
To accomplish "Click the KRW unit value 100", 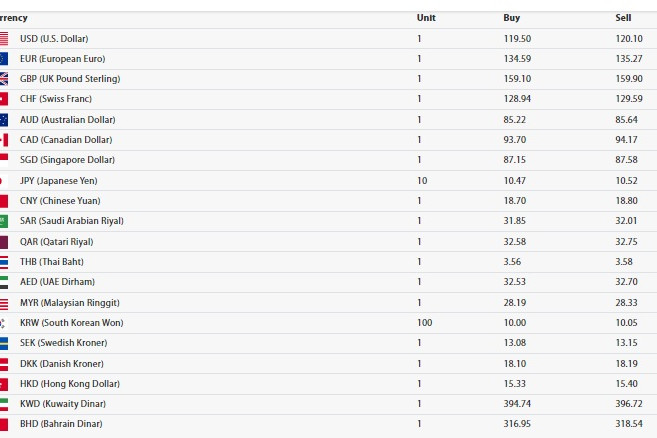I will click(424, 323).
